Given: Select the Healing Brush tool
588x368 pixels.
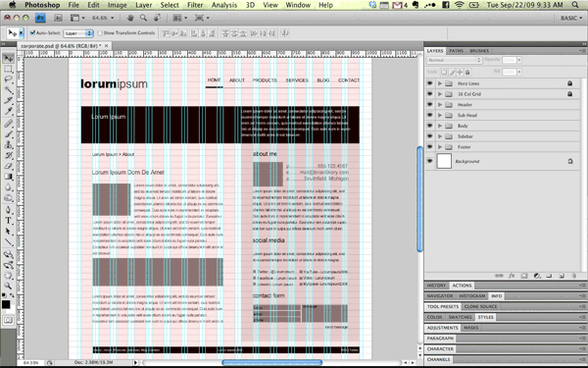Looking at the screenshot, I should [8, 124].
